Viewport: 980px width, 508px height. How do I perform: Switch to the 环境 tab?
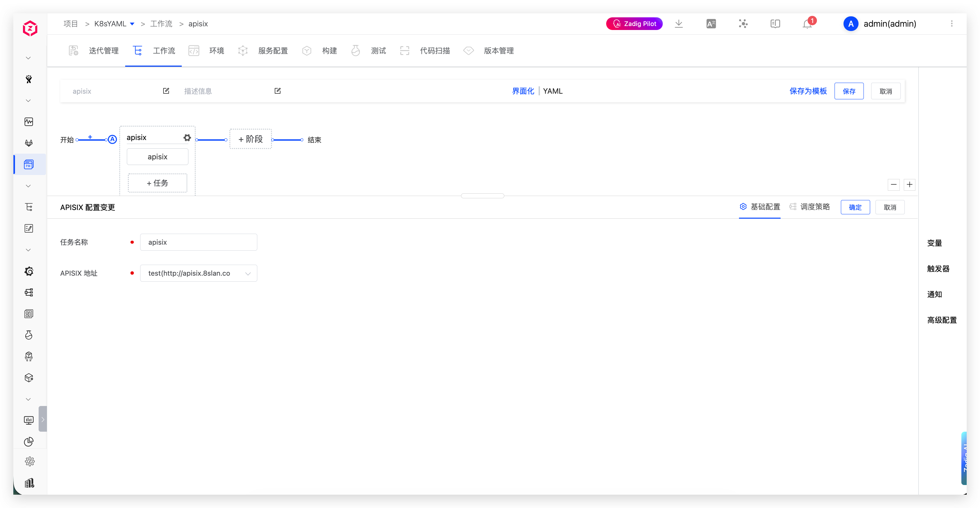tap(216, 50)
